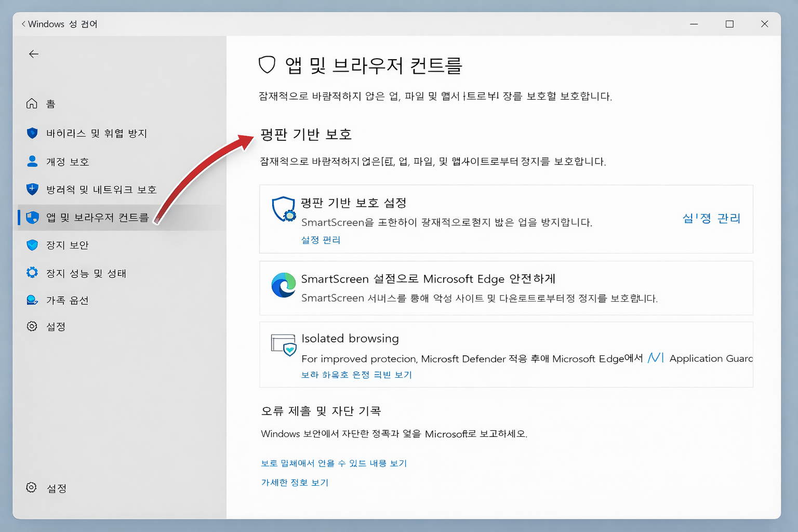Select 가족 옵션 menu item

(68, 300)
